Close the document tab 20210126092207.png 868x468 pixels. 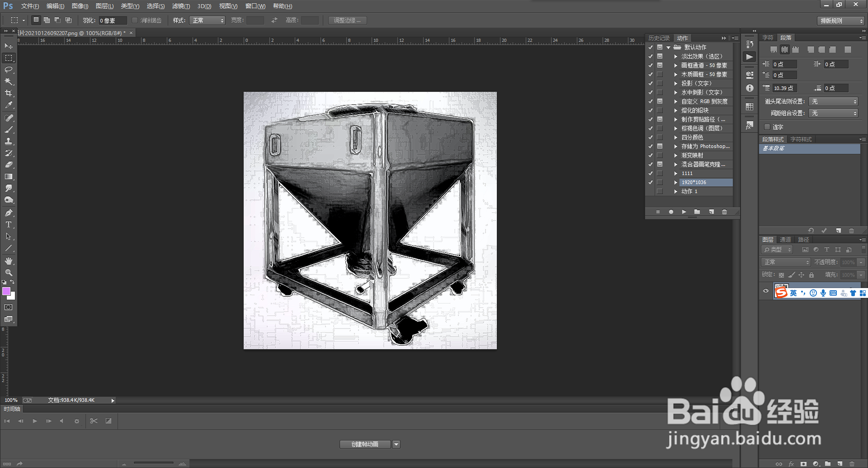click(131, 33)
